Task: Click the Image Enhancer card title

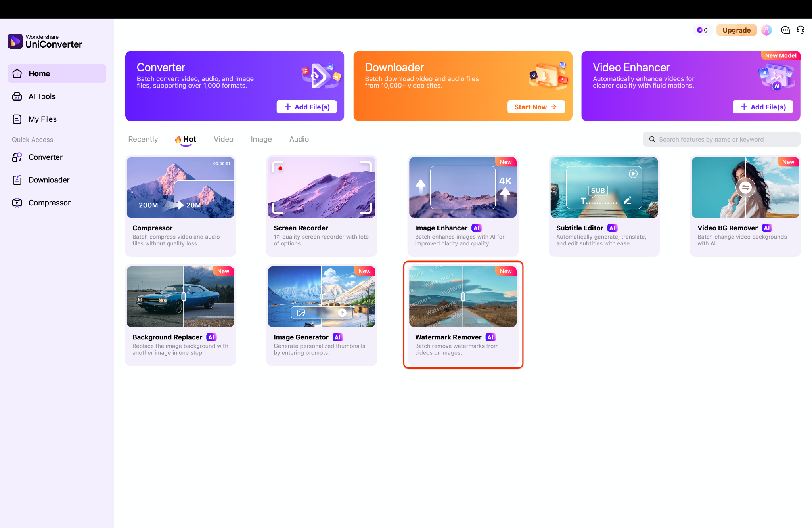Action: [441, 228]
